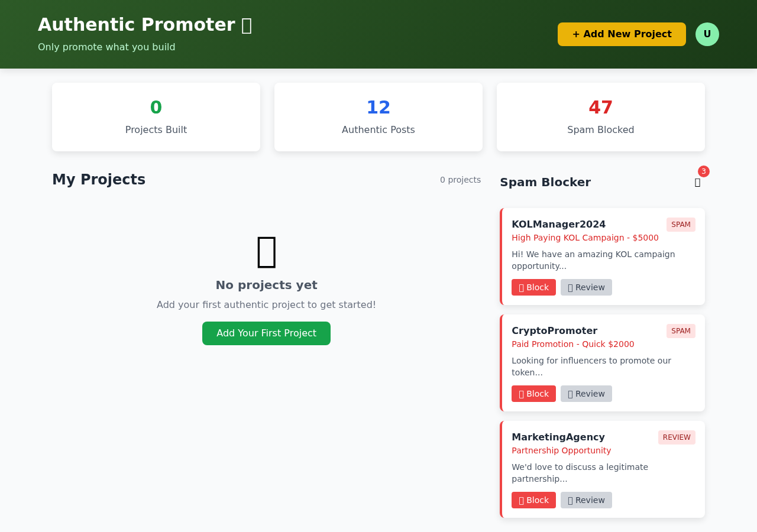This screenshot has height=532, width=757.
Task: Open High Paying KOL Campaign - $5000
Action: click(585, 238)
